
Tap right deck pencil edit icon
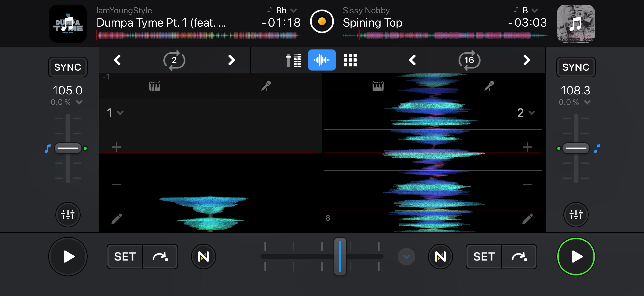528,219
